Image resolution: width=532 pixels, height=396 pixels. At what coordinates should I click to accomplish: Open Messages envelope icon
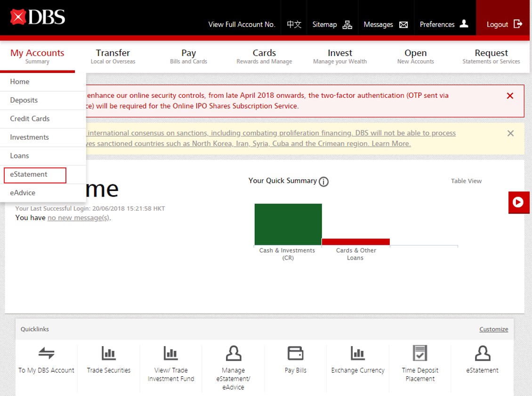point(403,24)
